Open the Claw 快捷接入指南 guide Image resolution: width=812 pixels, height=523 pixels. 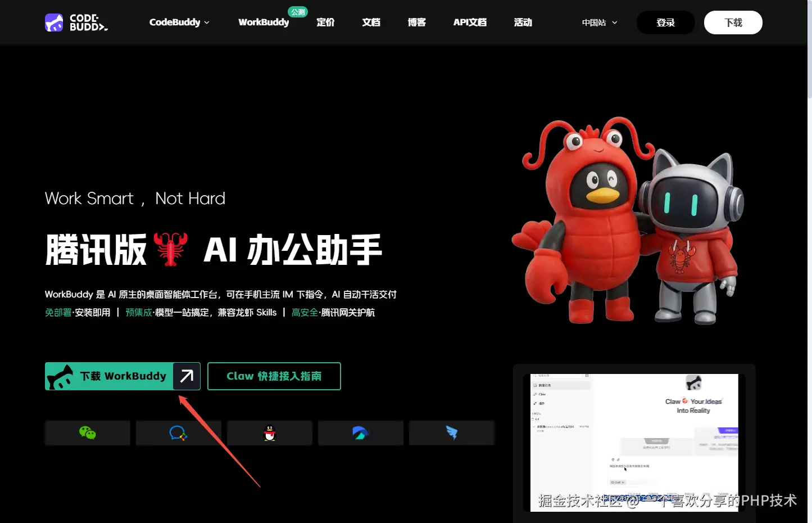tap(274, 376)
